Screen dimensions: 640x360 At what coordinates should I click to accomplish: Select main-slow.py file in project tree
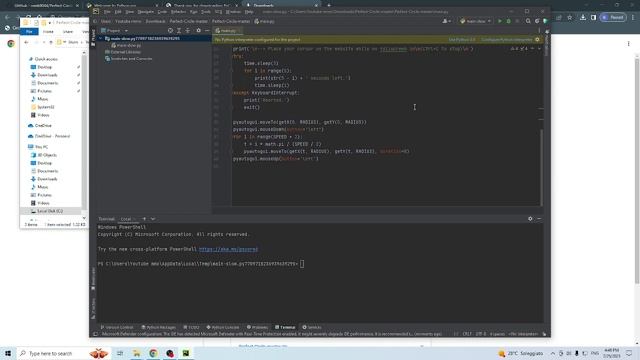pyautogui.click(x=127, y=45)
